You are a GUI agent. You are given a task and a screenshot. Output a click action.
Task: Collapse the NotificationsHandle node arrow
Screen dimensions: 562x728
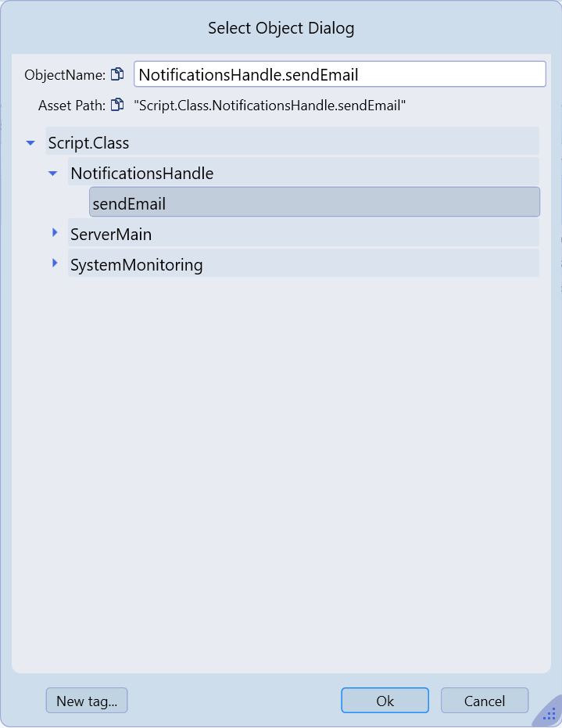pos(53,173)
